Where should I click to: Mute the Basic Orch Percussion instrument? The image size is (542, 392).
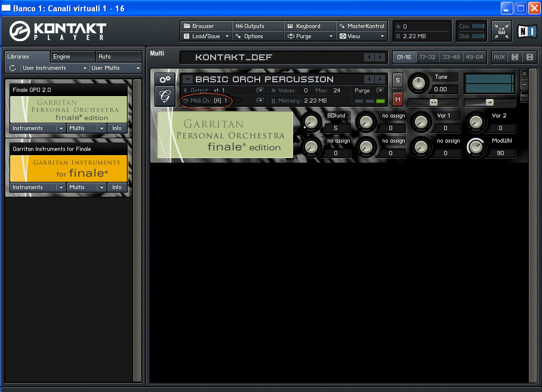point(398,100)
